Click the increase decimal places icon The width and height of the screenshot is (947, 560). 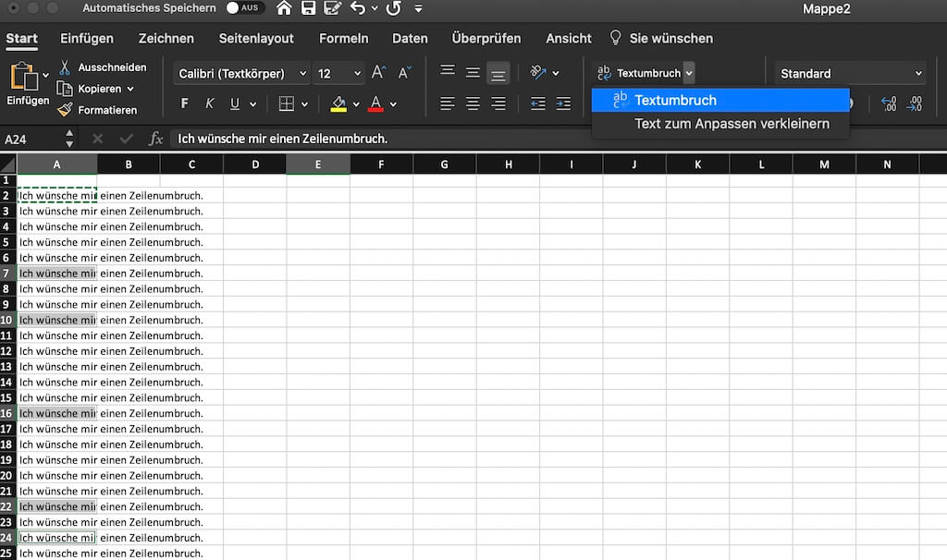890,103
